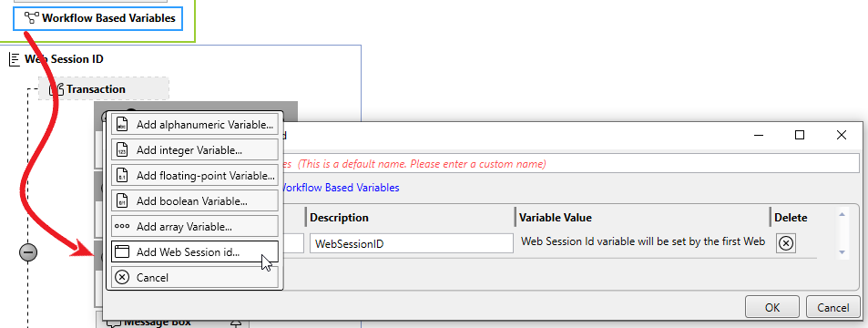Click the Delete column header
The height and width of the screenshot is (328, 868).
791,218
